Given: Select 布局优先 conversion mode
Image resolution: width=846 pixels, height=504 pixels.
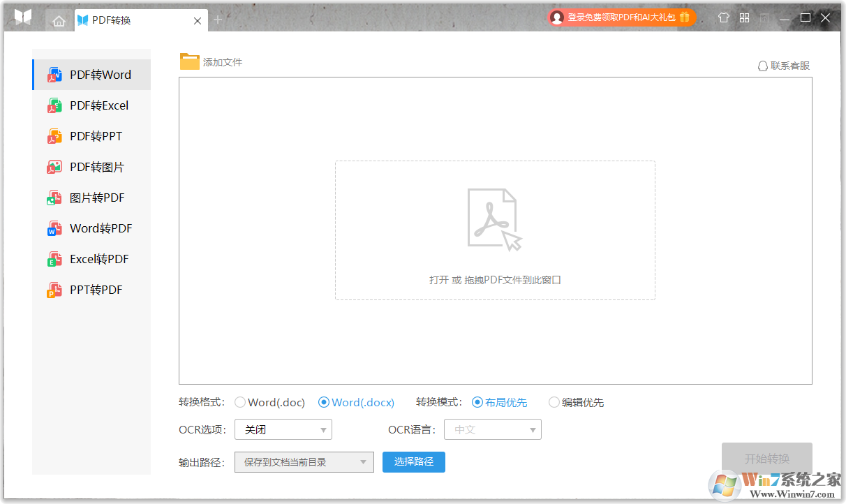Looking at the screenshot, I should pyautogui.click(x=500, y=402).
